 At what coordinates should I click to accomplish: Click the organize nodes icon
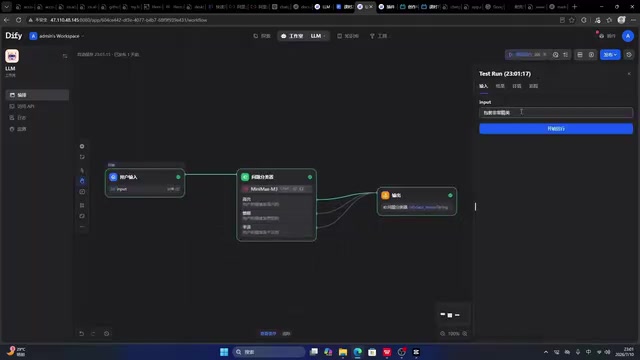click(82, 205)
